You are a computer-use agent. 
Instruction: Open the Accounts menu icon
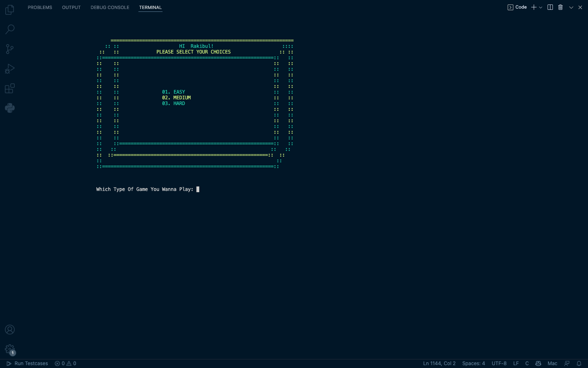[x=10, y=330]
